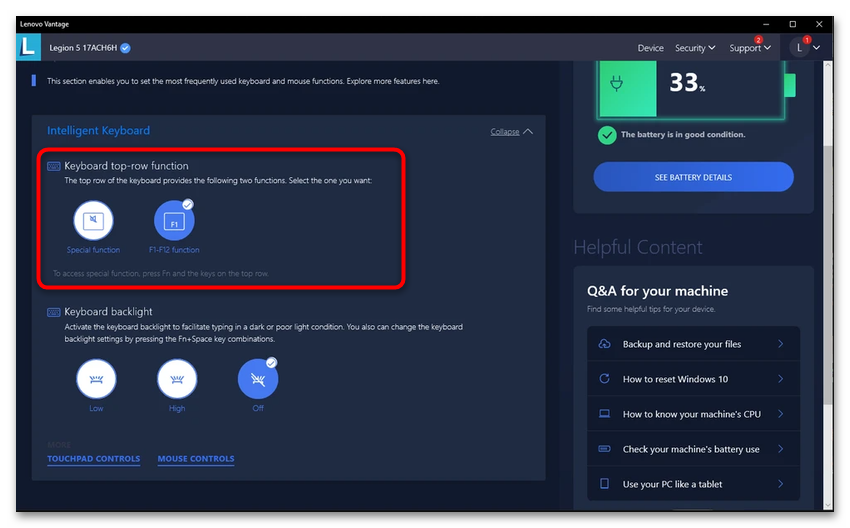Viewport: 850px width, 528px height.
Task: Click chevron next to How to reset Windows 10
Action: tap(781, 379)
